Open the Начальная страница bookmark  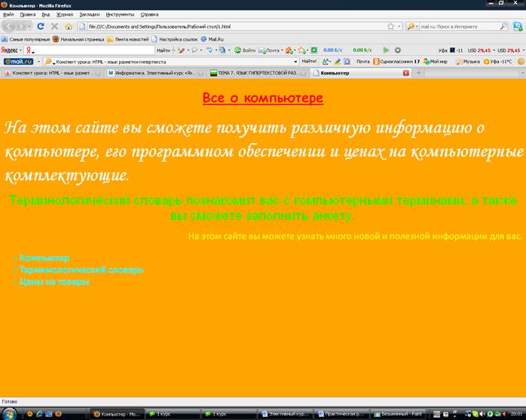point(78,39)
